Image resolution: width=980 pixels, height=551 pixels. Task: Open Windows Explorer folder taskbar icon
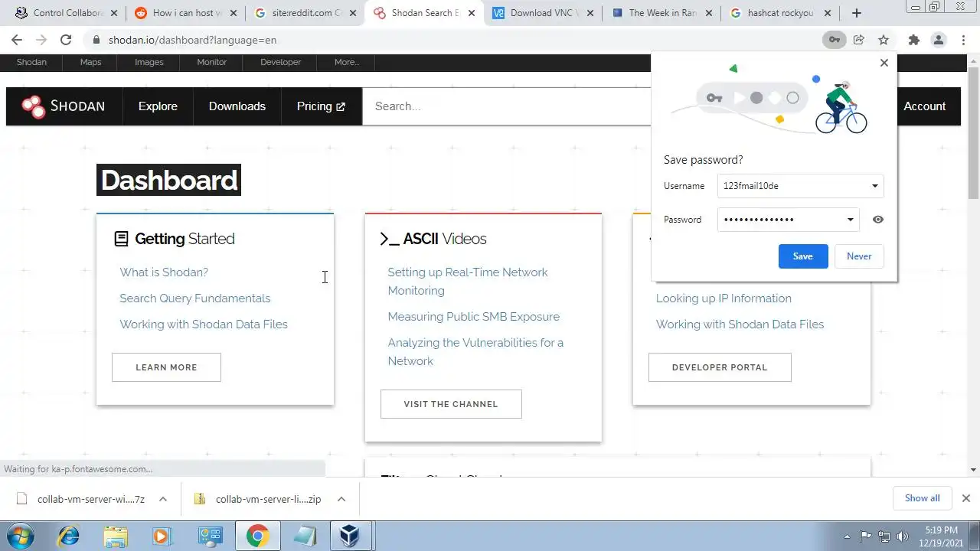point(116,536)
